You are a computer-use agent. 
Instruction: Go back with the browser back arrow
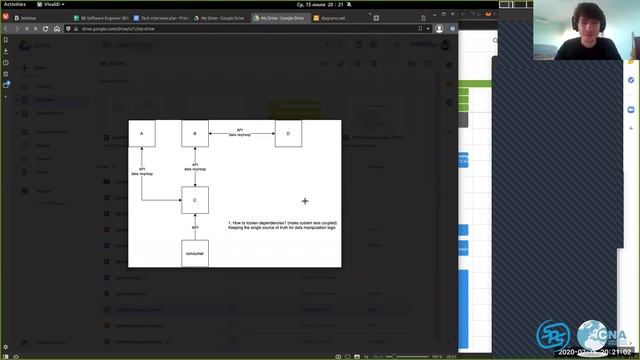(x=6, y=29)
